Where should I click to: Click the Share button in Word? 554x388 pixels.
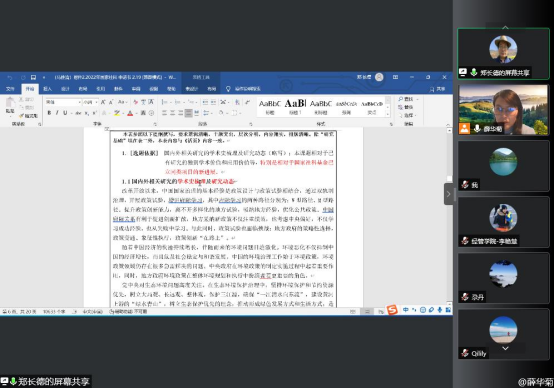point(437,89)
